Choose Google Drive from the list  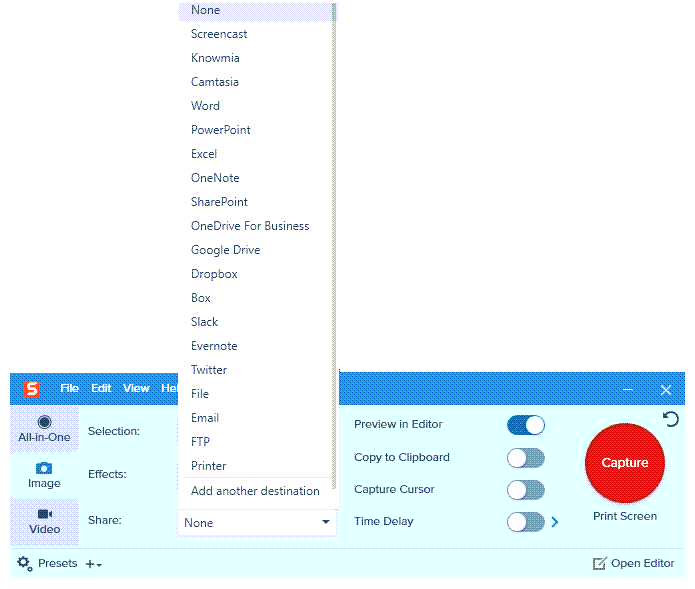point(255,250)
